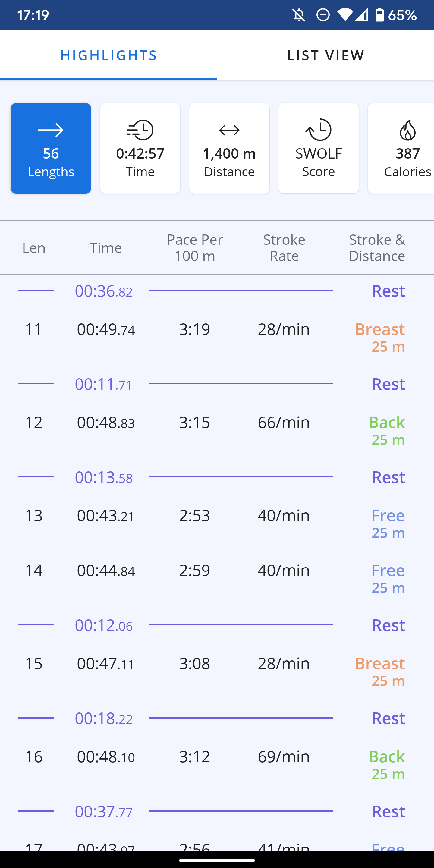Tap the muted notifications bell icon
This screenshot has width=434, height=868.
click(x=299, y=15)
